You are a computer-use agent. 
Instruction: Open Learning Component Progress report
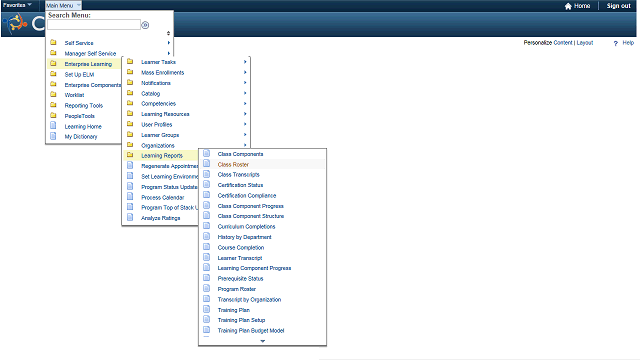coord(254,268)
